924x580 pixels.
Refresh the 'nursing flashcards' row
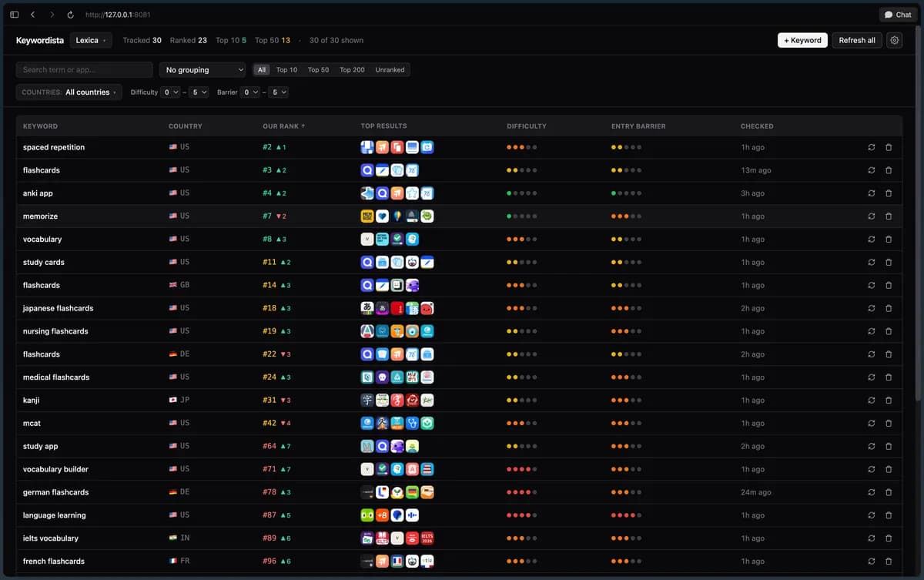tap(872, 331)
